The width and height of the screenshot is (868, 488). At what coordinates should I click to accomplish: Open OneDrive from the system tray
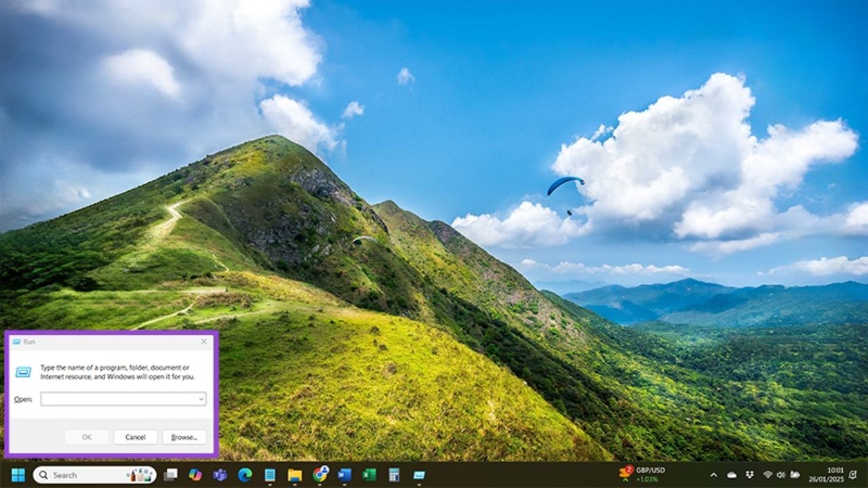[732, 475]
